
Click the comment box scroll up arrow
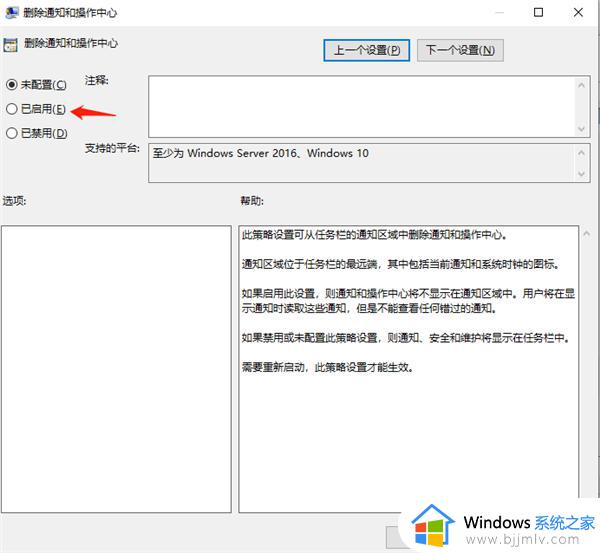(x=581, y=85)
